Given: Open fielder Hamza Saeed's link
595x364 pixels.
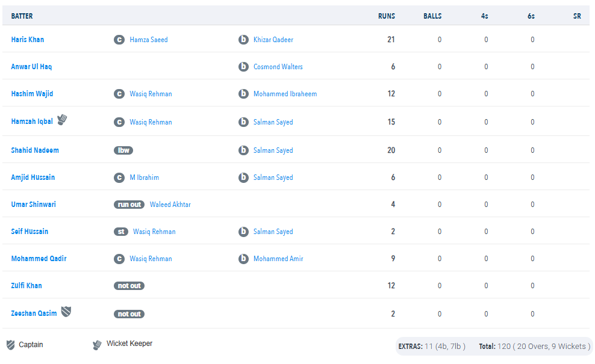Looking at the screenshot, I should click(x=149, y=40).
